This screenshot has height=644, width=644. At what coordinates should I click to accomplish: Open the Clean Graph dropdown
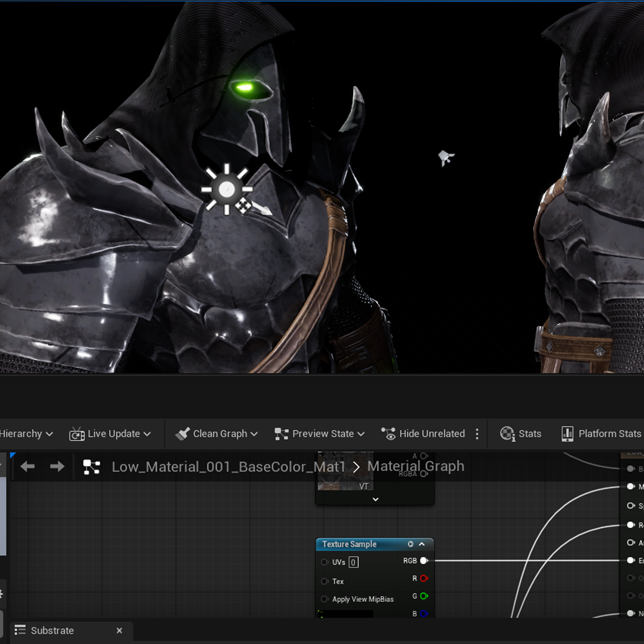(217, 434)
